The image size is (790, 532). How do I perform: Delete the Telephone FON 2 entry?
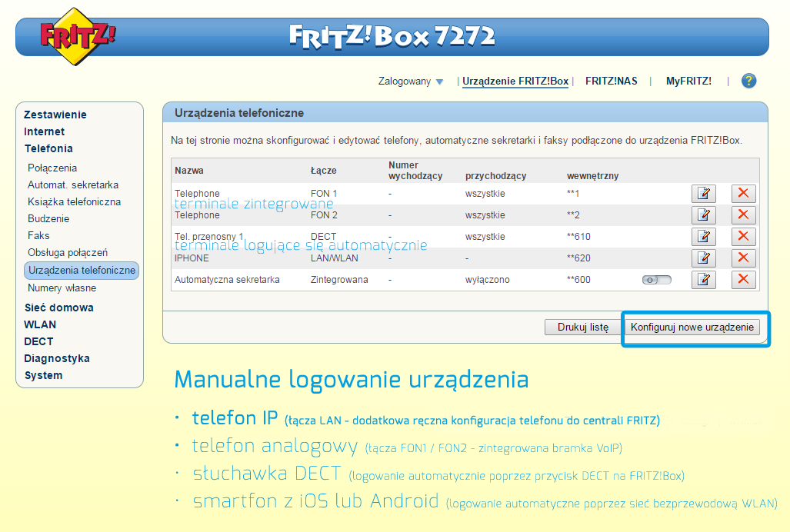[x=742, y=215]
